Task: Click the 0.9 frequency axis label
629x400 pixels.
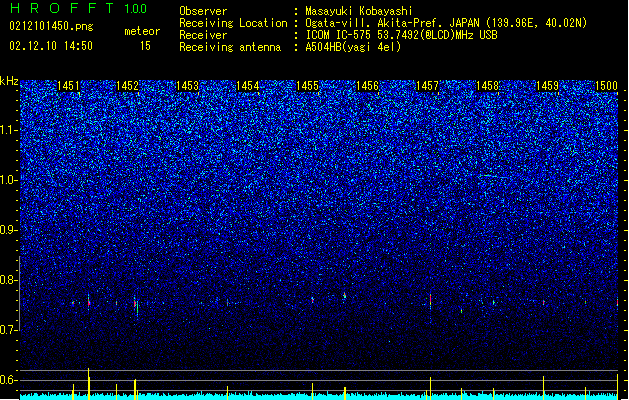Action: pyautogui.click(x=9, y=230)
